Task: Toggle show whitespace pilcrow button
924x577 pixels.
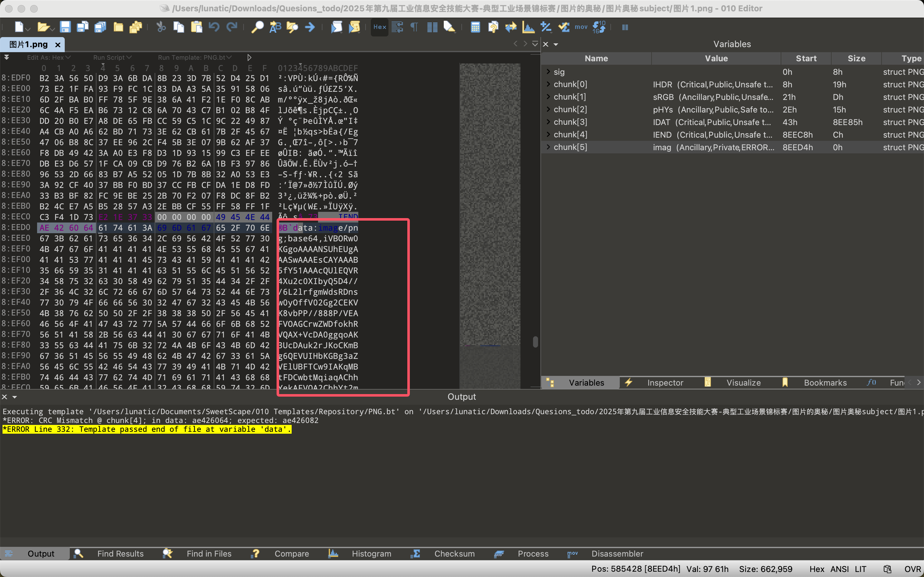Action: [x=414, y=27]
